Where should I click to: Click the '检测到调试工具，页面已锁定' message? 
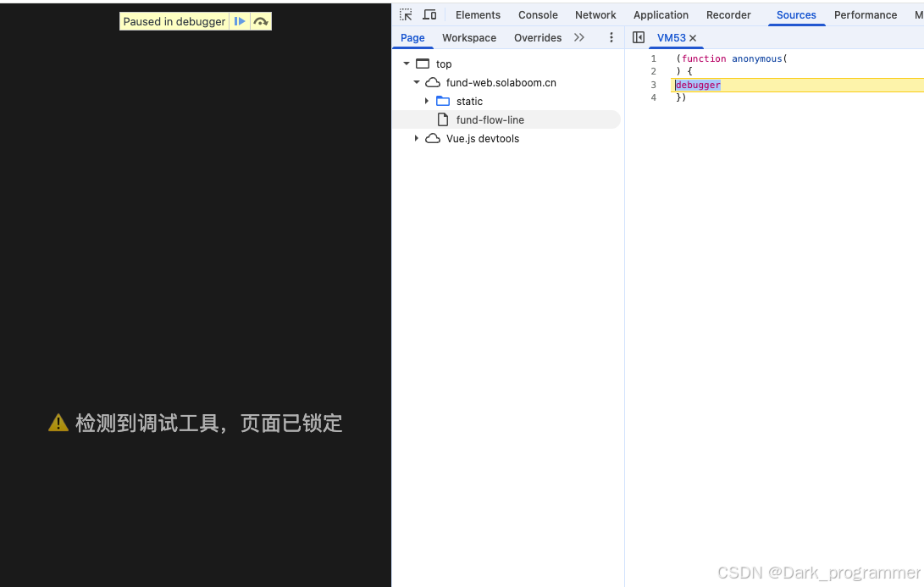(208, 423)
